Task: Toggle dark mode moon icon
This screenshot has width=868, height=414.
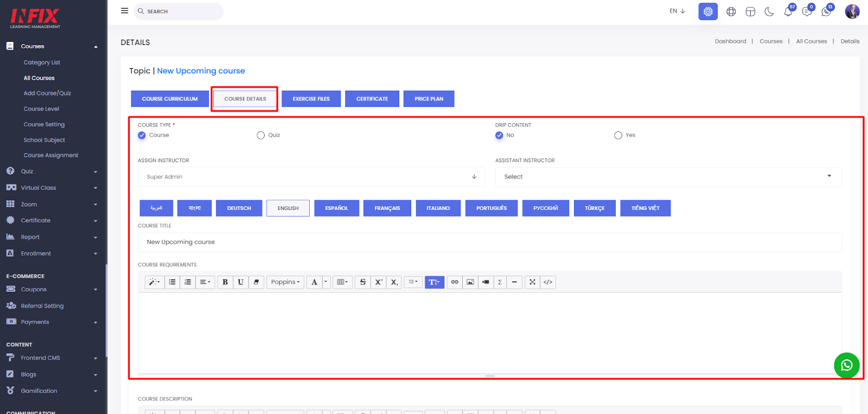Action: (x=769, y=11)
